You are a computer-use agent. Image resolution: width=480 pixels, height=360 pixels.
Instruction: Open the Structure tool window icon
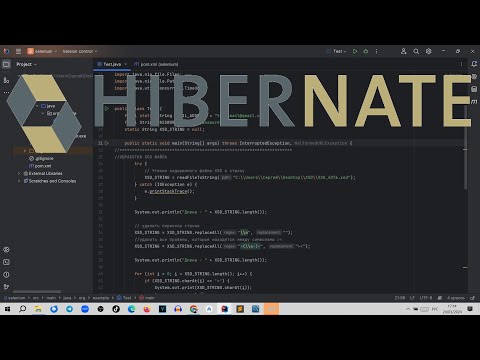click(x=6, y=80)
